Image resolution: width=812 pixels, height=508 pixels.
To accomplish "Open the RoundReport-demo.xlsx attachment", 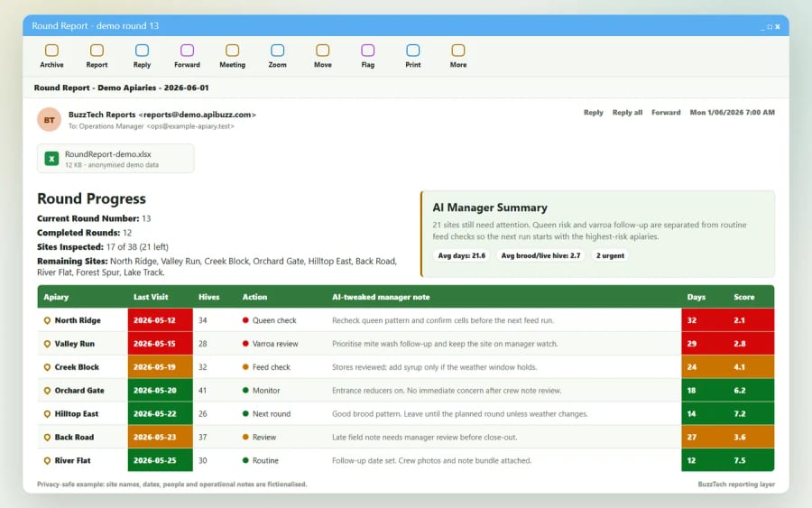I will click(115, 159).
